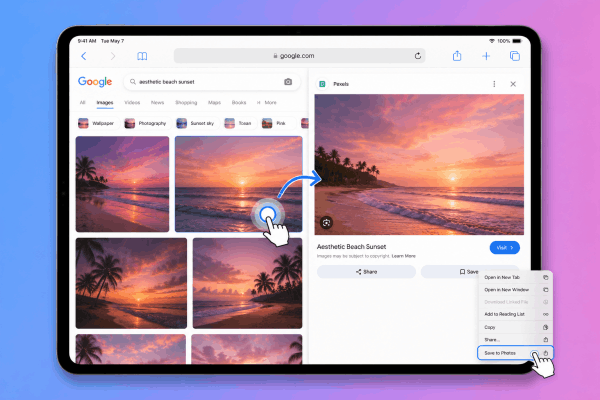Add a new tab with plus icon
The height and width of the screenshot is (400, 600).
(486, 56)
